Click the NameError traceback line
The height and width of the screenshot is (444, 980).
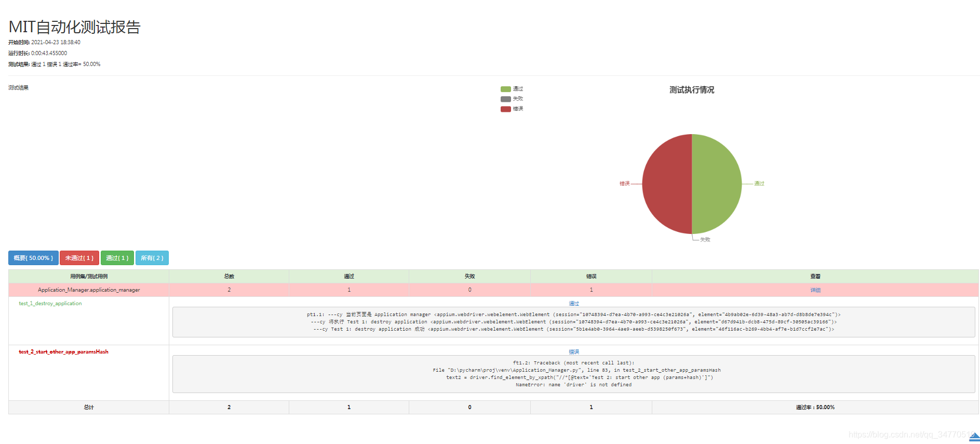tap(574, 385)
